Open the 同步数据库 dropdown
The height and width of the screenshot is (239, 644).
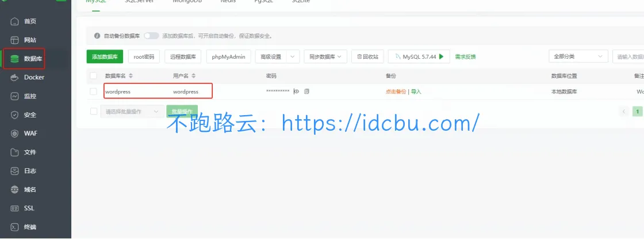pos(325,57)
